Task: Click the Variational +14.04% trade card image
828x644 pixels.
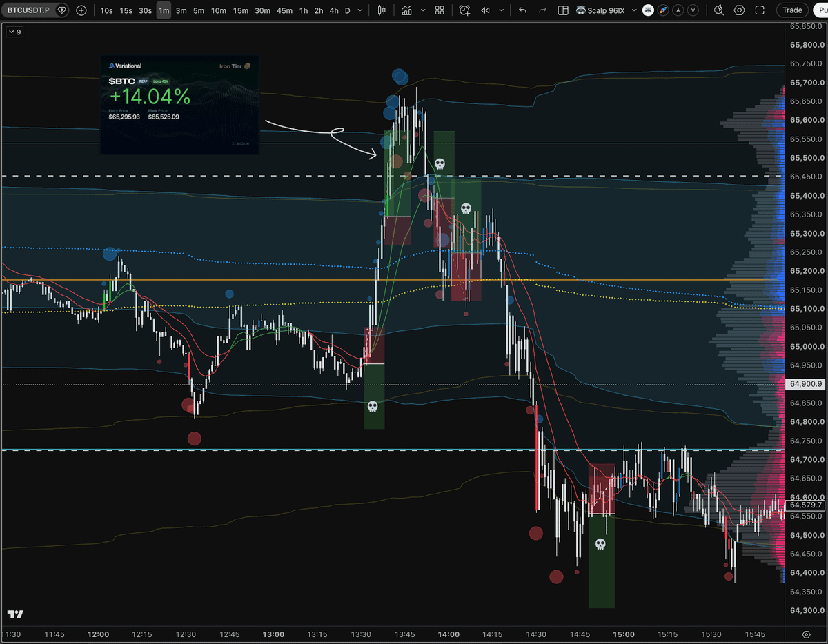Action: [x=179, y=105]
